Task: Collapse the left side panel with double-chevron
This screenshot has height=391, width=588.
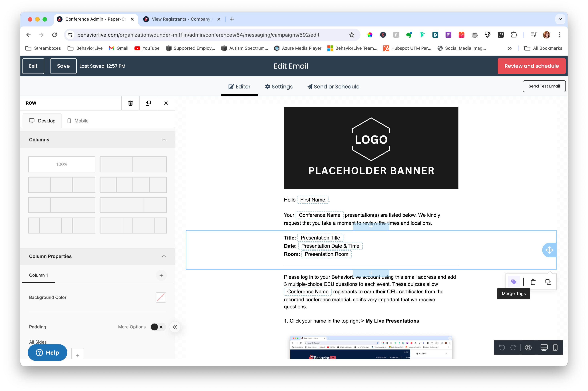Action: click(x=175, y=327)
